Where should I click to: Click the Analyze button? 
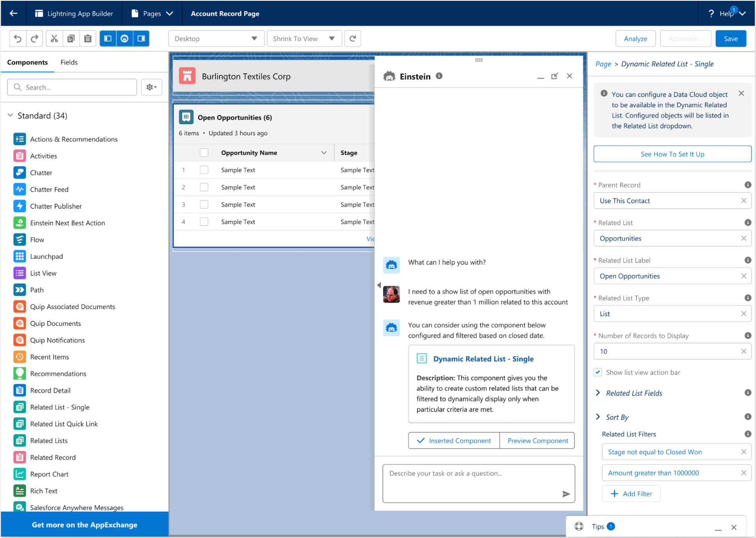click(x=635, y=39)
